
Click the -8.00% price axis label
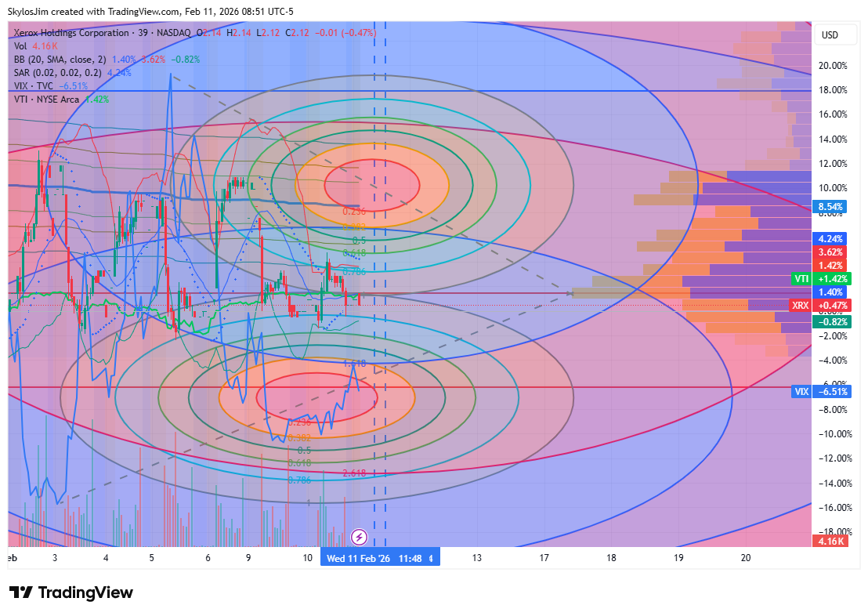coord(833,409)
